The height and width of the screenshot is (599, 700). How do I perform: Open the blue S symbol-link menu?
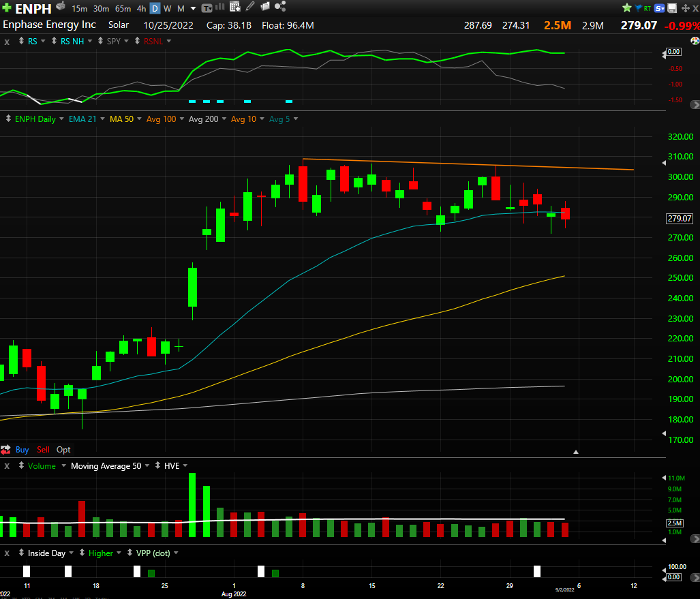click(x=660, y=8)
